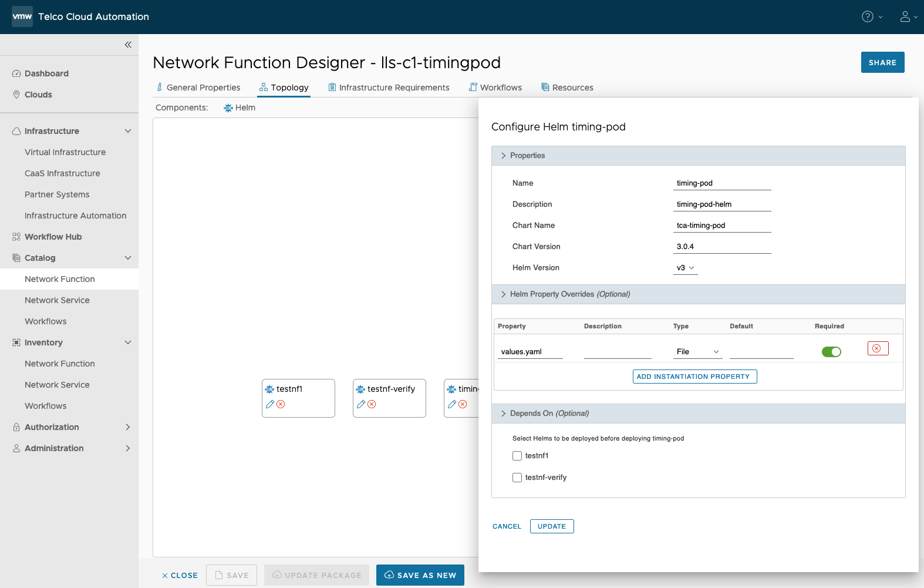The height and width of the screenshot is (588, 924).
Task: Click the Name field timing-pod
Action: (722, 183)
